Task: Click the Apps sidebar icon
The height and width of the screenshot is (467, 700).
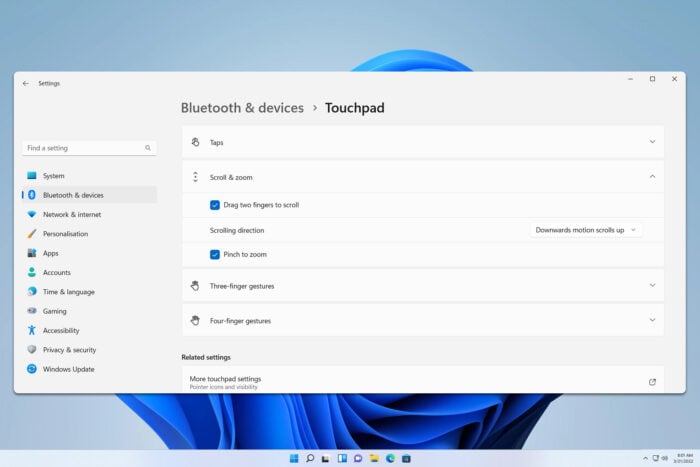Action: point(32,253)
